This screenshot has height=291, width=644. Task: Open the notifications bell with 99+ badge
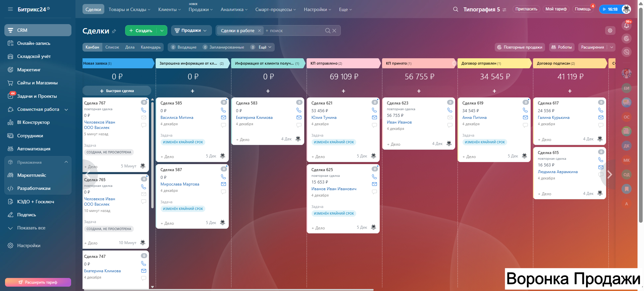tap(626, 25)
